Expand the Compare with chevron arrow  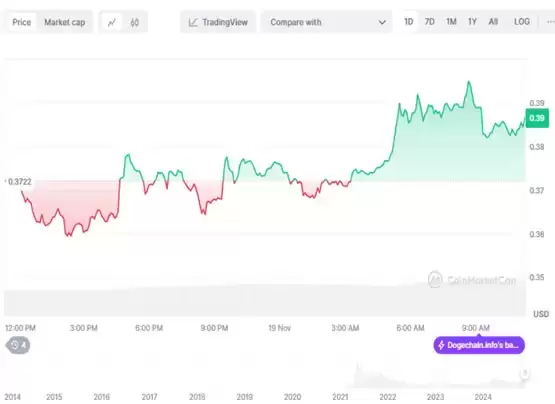point(382,23)
